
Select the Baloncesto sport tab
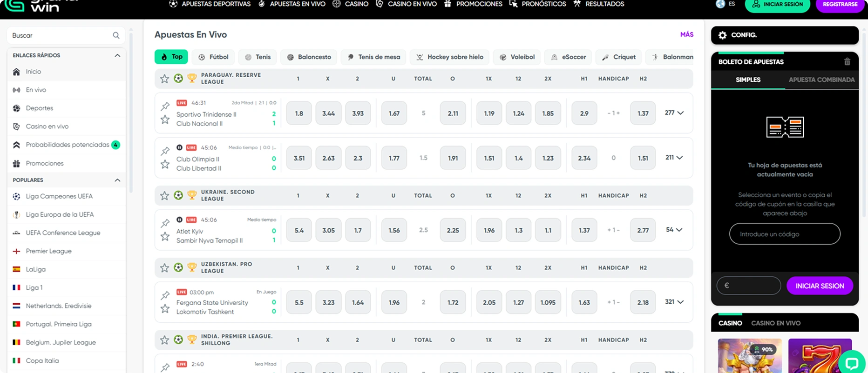pos(309,57)
